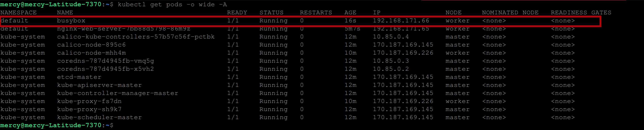This screenshot has width=644, height=130.
Task: Click the etcd-master pod name
Action: click(x=79, y=77)
